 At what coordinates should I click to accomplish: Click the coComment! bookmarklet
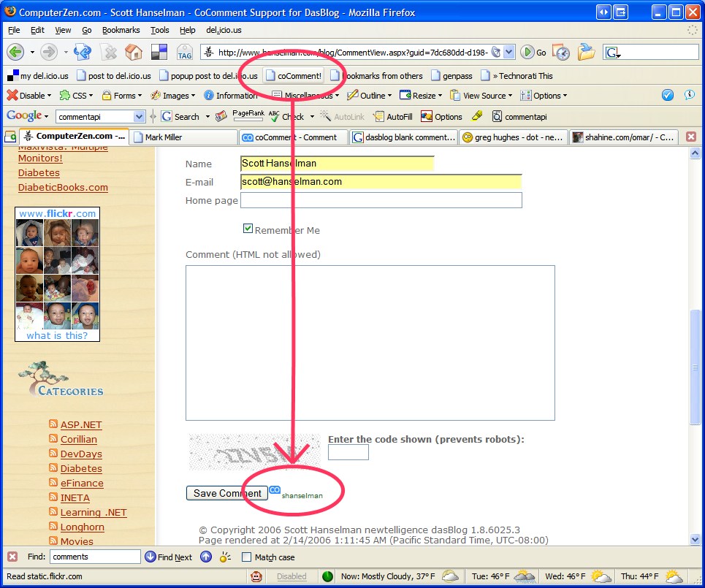click(294, 75)
